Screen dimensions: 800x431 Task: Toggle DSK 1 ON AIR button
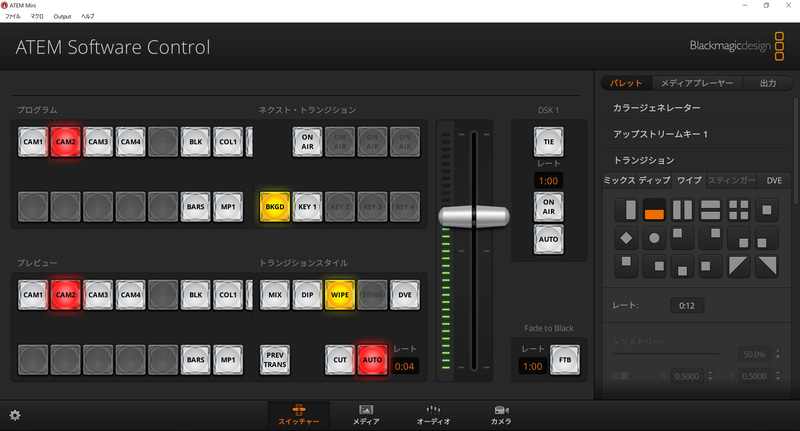[548, 207]
